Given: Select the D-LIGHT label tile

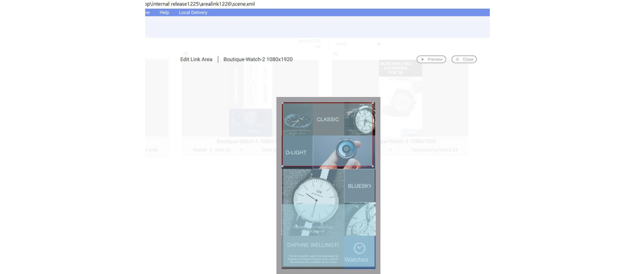Looking at the screenshot, I should pyautogui.click(x=296, y=152).
